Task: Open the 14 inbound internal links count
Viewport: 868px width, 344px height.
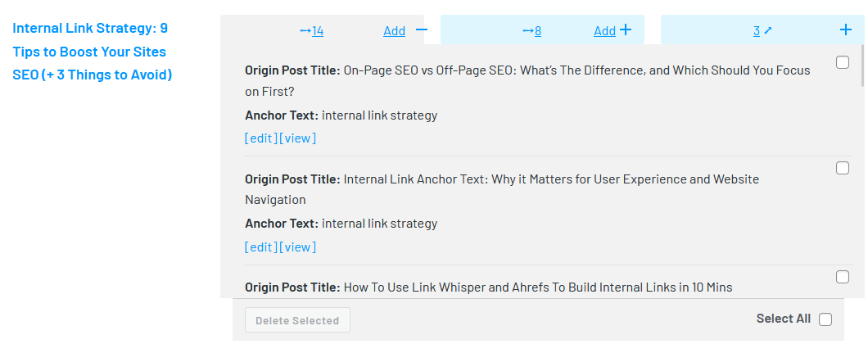Action: (312, 31)
